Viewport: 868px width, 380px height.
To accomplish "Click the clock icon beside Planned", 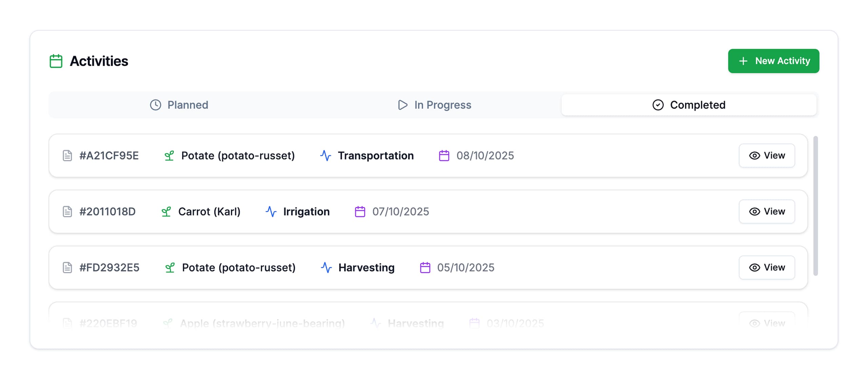I will coord(155,105).
